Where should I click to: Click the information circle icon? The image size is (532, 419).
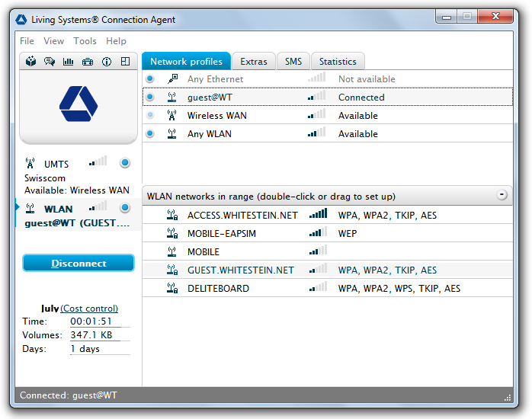pyautogui.click(x=107, y=62)
